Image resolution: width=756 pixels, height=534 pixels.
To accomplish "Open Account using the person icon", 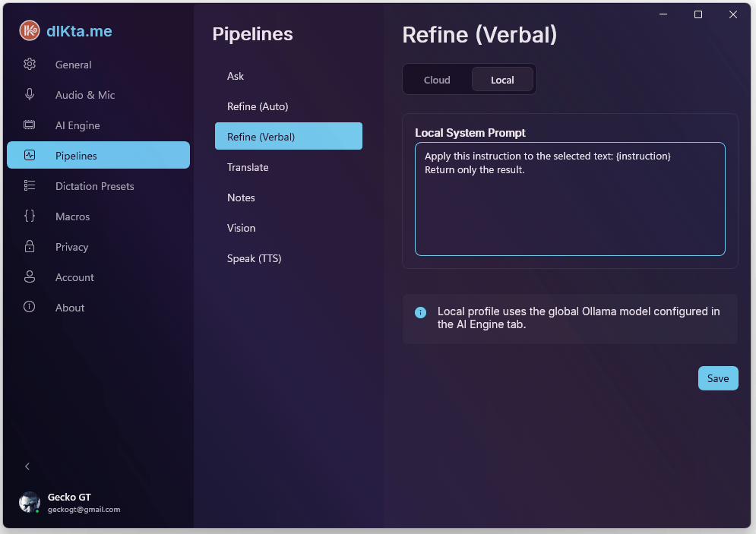I will tap(29, 276).
